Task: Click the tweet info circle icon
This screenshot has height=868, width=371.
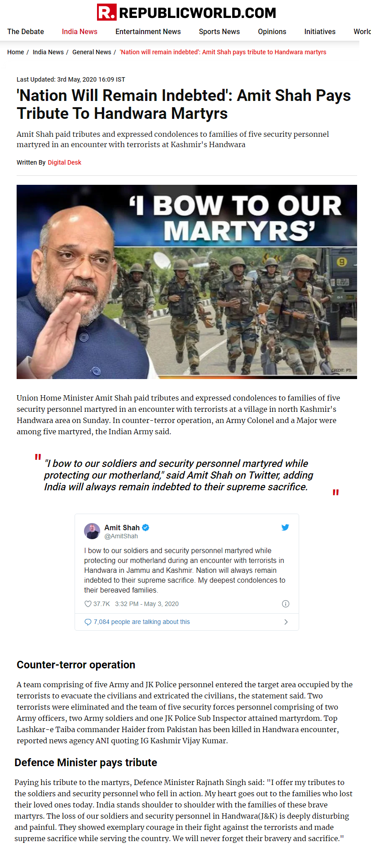Action: pos(286,604)
